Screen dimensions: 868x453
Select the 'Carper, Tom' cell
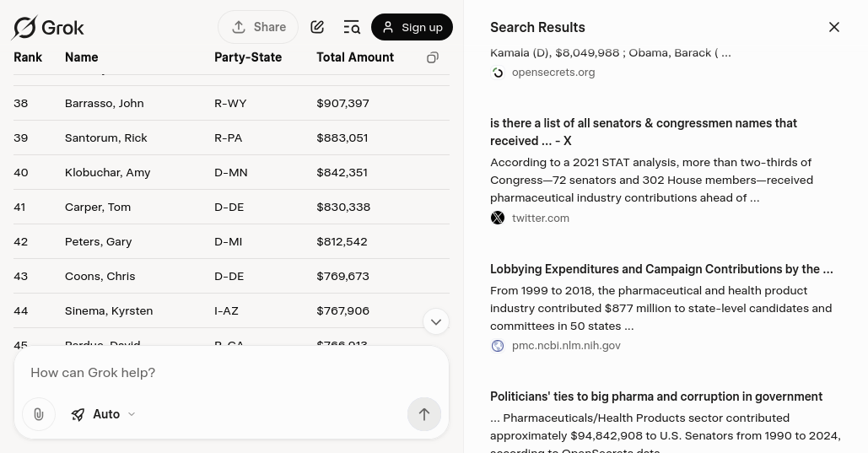pyautogui.click(x=98, y=208)
